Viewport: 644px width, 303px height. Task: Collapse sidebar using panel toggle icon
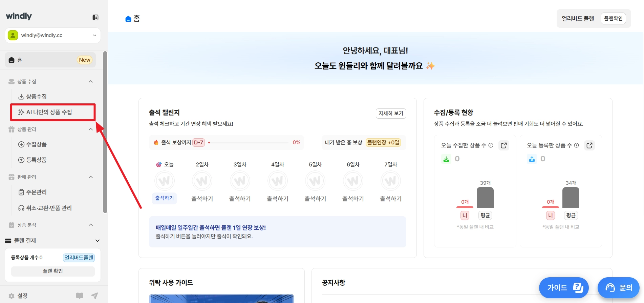[x=95, y=18]
